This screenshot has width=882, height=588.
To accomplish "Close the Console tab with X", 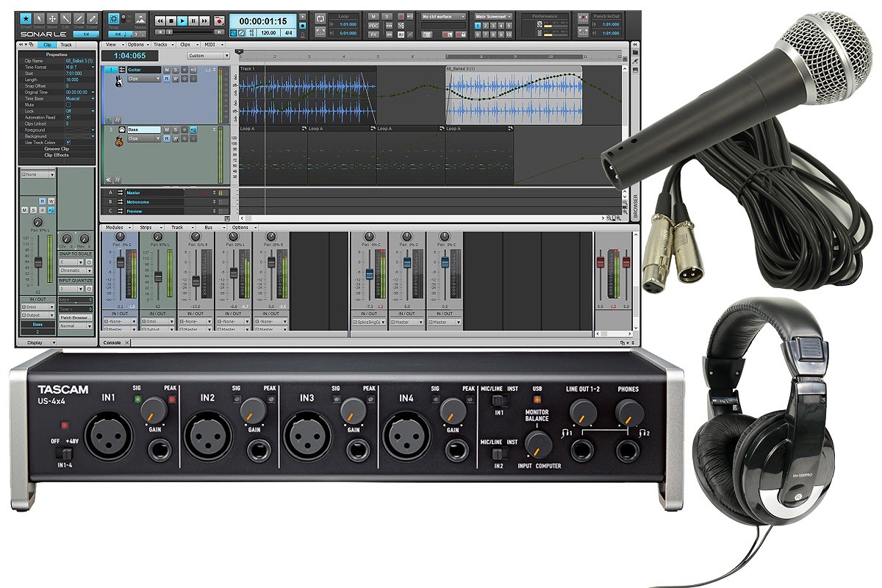I will tap(127, 343).
